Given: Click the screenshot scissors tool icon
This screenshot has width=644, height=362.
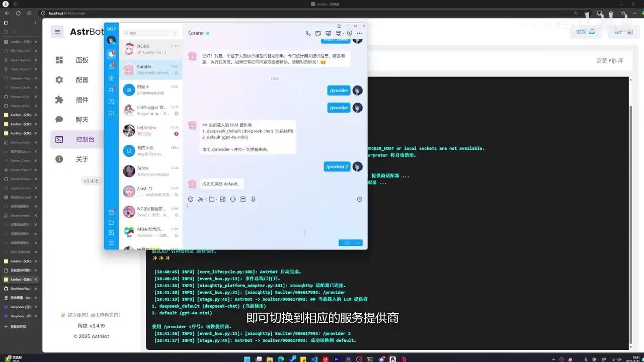Looking at the screenshot, I should [201, 199].
